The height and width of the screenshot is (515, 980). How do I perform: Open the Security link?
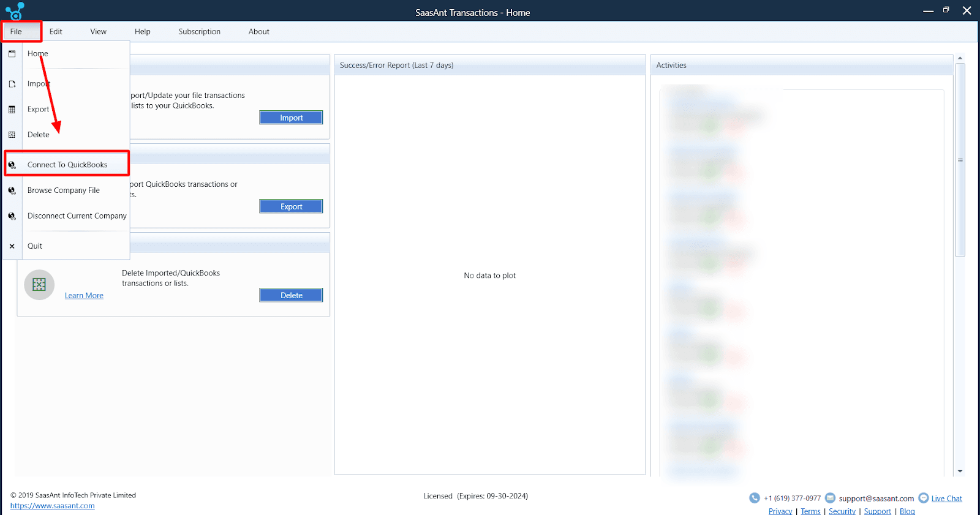[x=842, y=511]
